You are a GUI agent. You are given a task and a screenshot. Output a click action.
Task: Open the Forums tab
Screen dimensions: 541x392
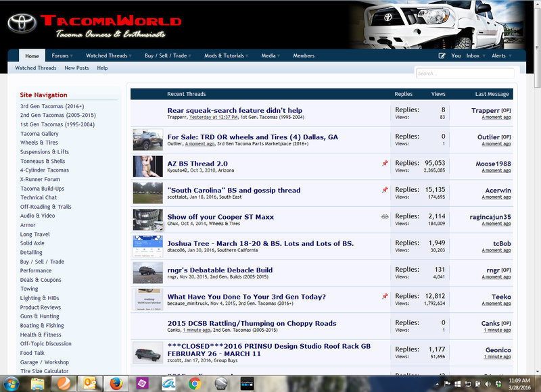point(60,56)
